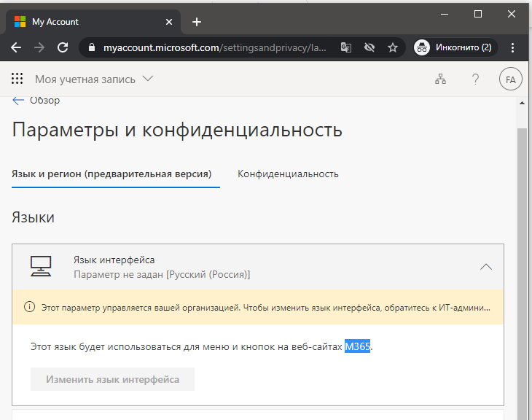The height and width of the screenshot is (420, 532).
Task: Select the My Account browser tab
Action: [93, 22]
